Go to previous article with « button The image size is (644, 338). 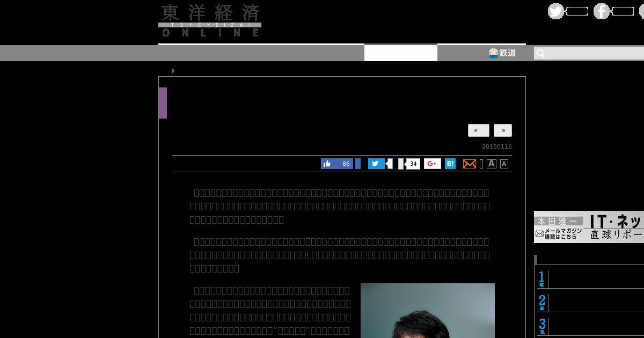pyautogui.click(x=478, y=130)
